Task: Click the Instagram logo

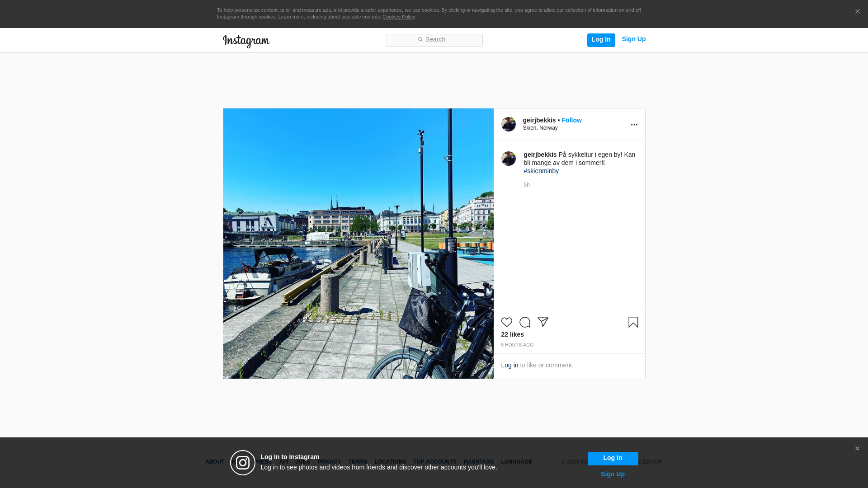Action: pyautogui.click(x=246, y=41)
